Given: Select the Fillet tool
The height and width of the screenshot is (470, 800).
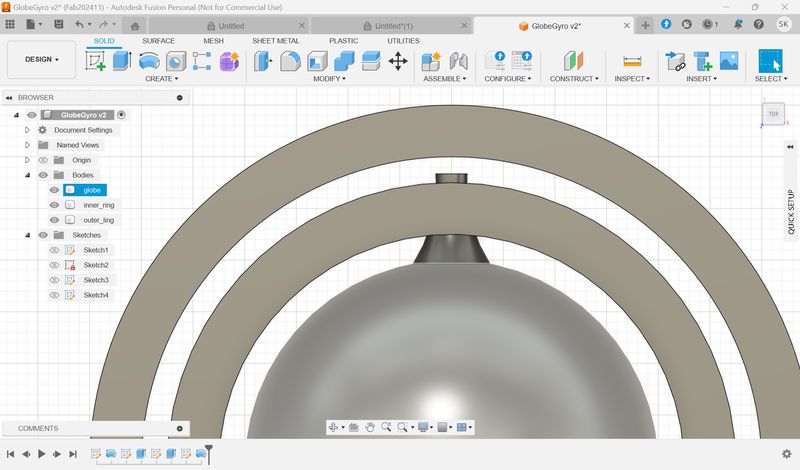Looking at the screenshot, I should (290, 61).
